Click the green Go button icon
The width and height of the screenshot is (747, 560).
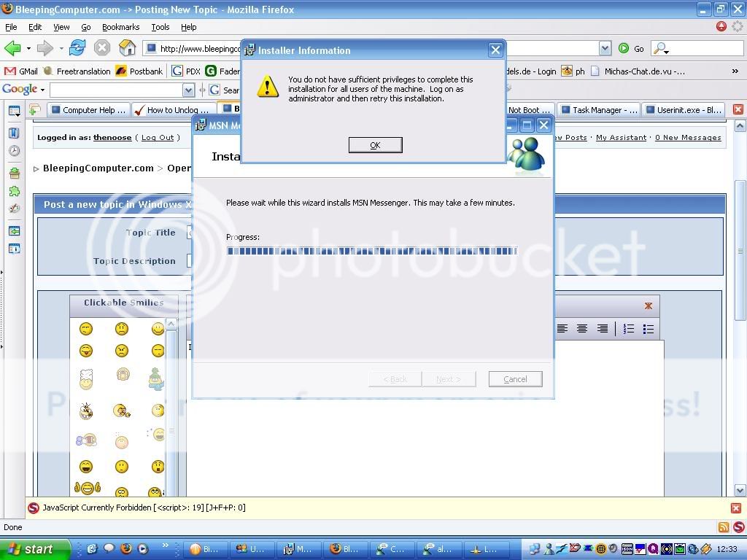click(623, 48)
